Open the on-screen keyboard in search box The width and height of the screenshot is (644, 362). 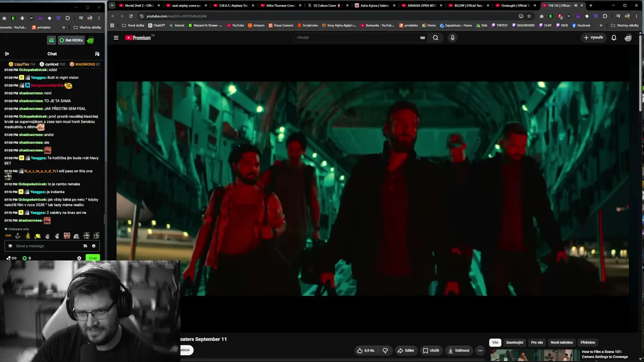coord(423,38)
